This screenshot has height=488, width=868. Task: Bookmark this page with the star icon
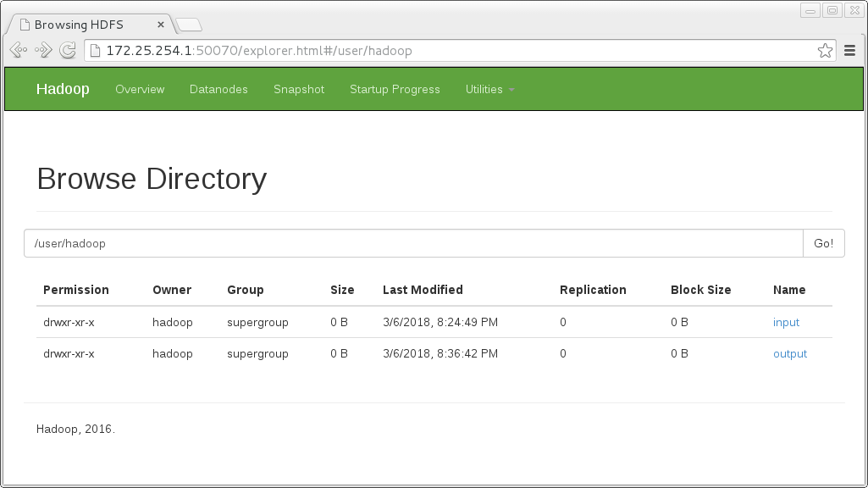825,51
